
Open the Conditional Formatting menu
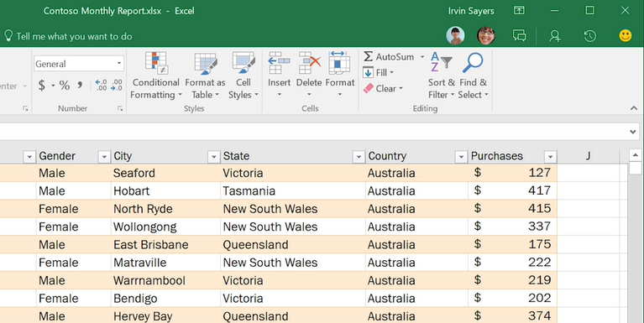click(x=155, y=76)
